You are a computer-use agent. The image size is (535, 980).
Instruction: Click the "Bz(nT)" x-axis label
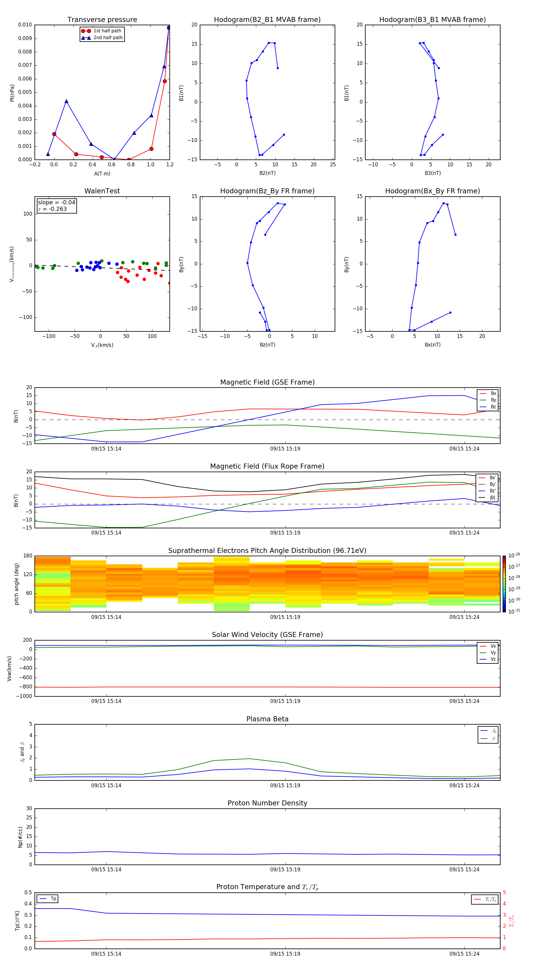coord(267,345)
